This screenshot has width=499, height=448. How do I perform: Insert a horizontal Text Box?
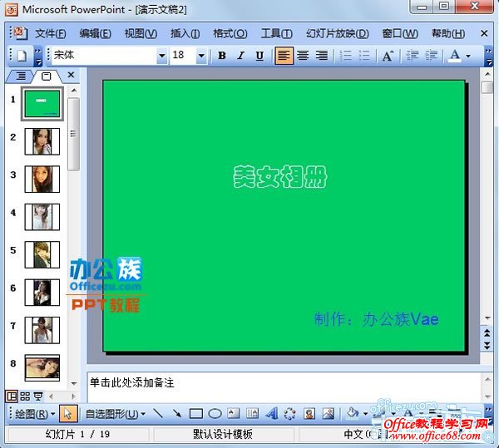coord(233,414)
